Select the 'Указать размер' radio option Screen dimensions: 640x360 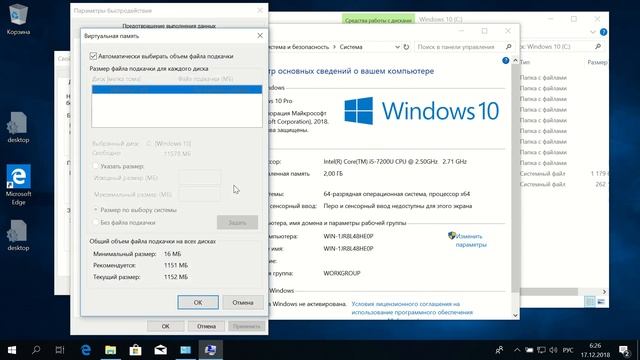click(x=96, y=166)
